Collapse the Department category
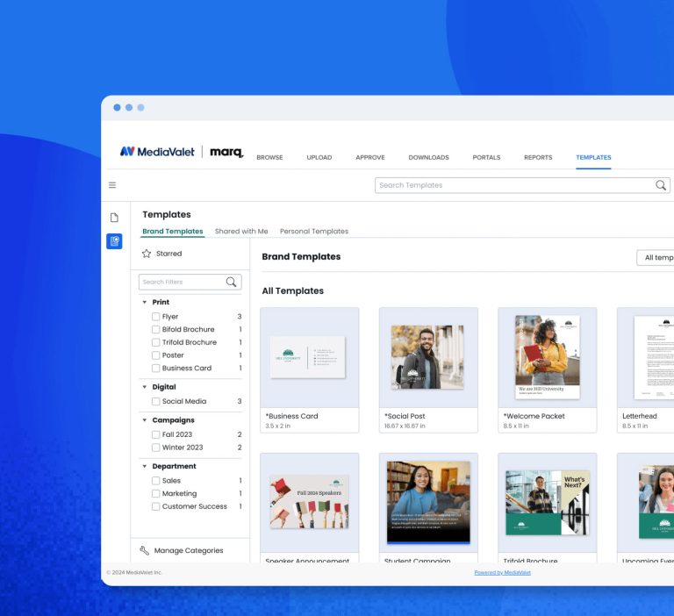Viewport: 674px width, 616px height. [x=145, y=466]
